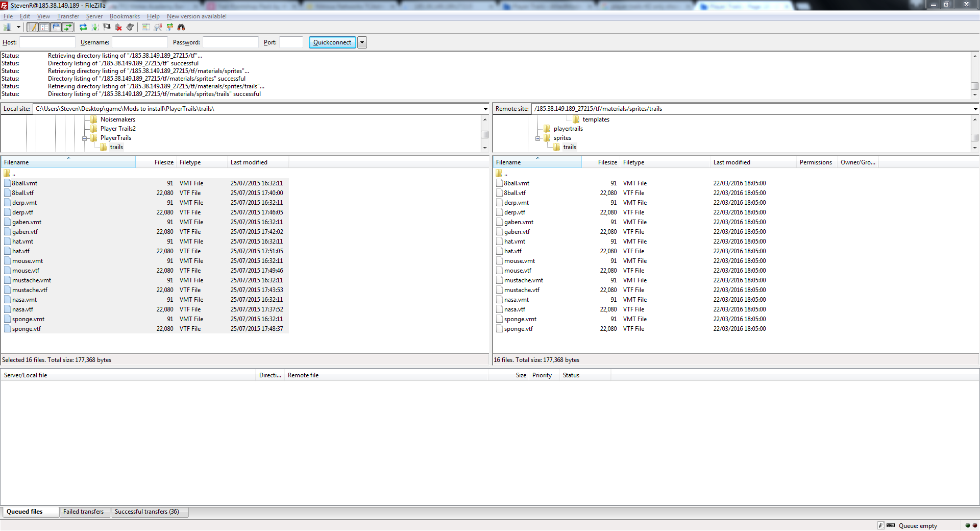980x531 pixels.
Task: Refresh the file and folder lists
Action: click(x=83, y=27)
